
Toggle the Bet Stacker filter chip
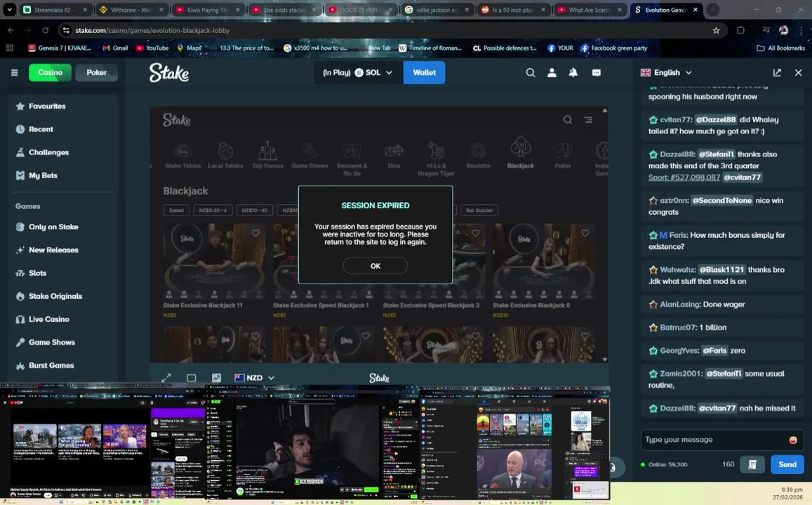coord(479,210)
